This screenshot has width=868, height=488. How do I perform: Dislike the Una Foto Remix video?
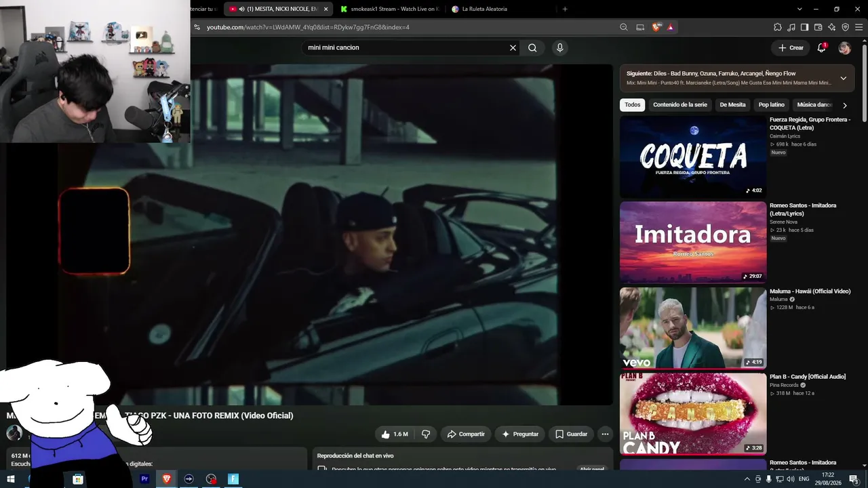(426, 434)
